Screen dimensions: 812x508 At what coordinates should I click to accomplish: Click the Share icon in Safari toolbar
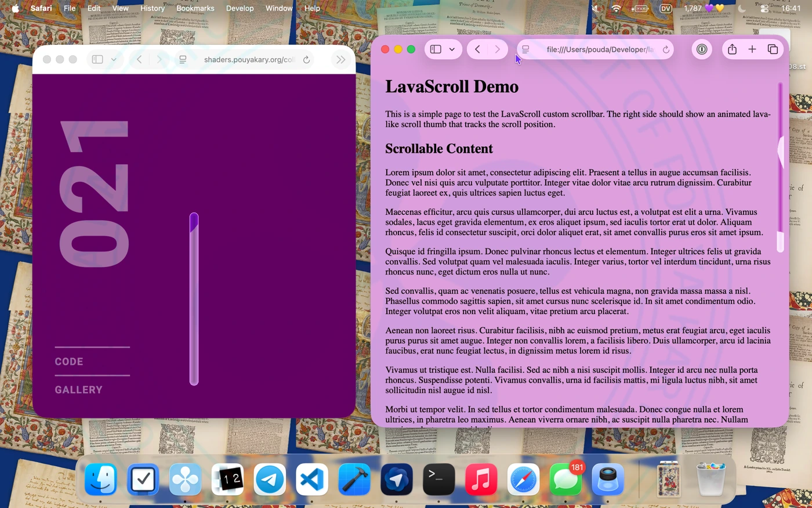click(x=732, y=49)
